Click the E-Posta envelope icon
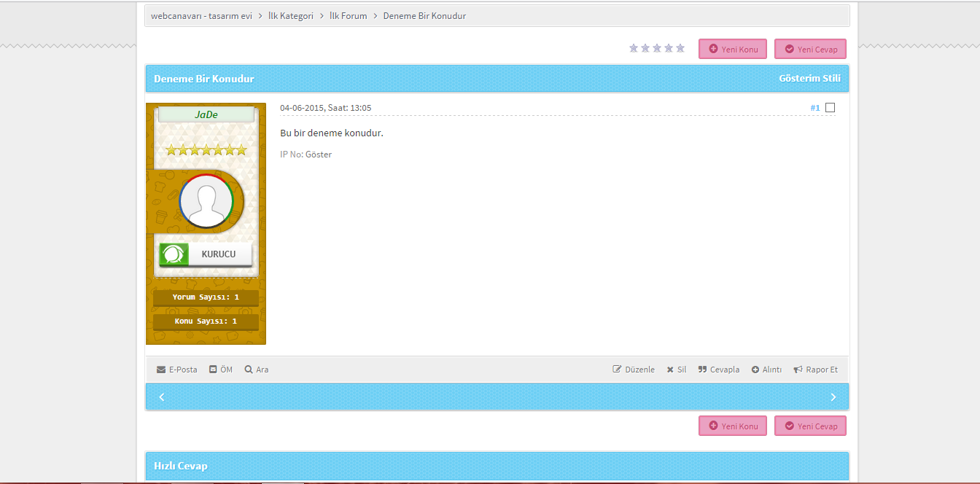Viewport: 980px width, 484px height. [x=161, y=370]
